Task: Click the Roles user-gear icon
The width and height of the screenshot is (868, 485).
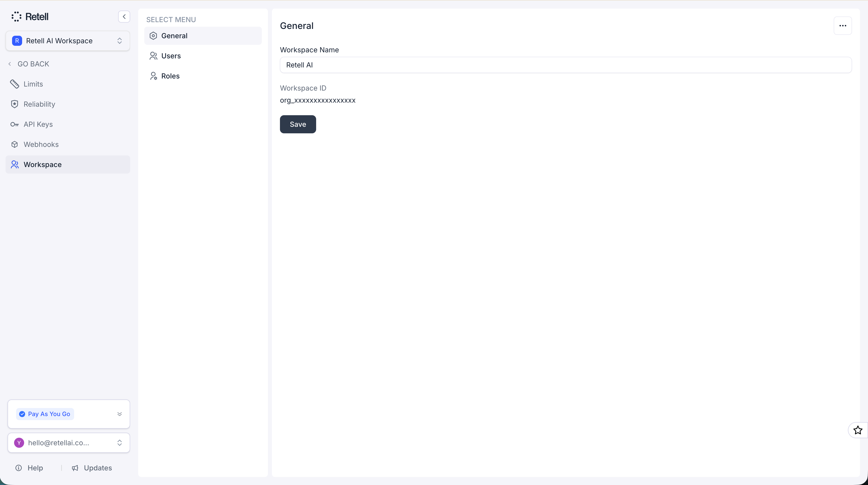Action: [x=153, y=76]
